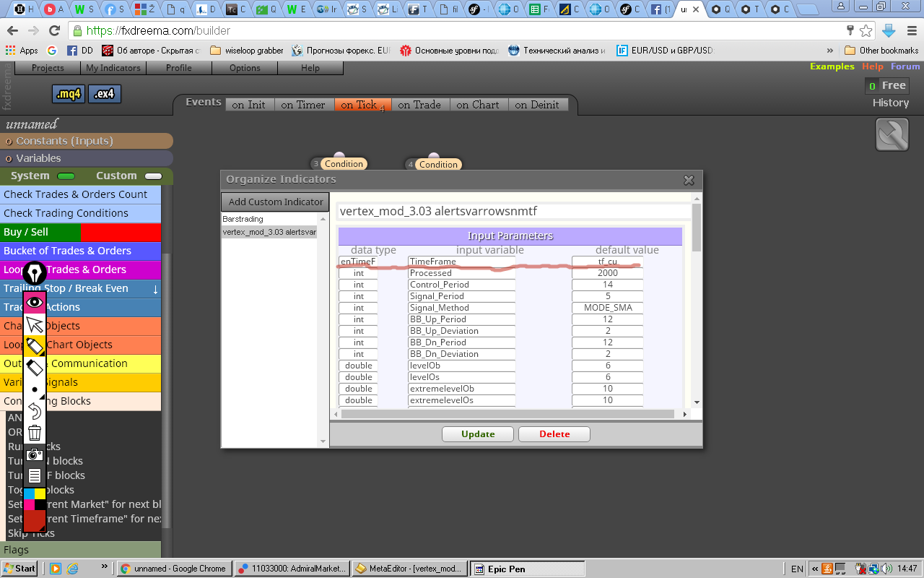Open the Apps bookmarks shortcut
Screen dimensions: 924x578
[x=22, y=51]
